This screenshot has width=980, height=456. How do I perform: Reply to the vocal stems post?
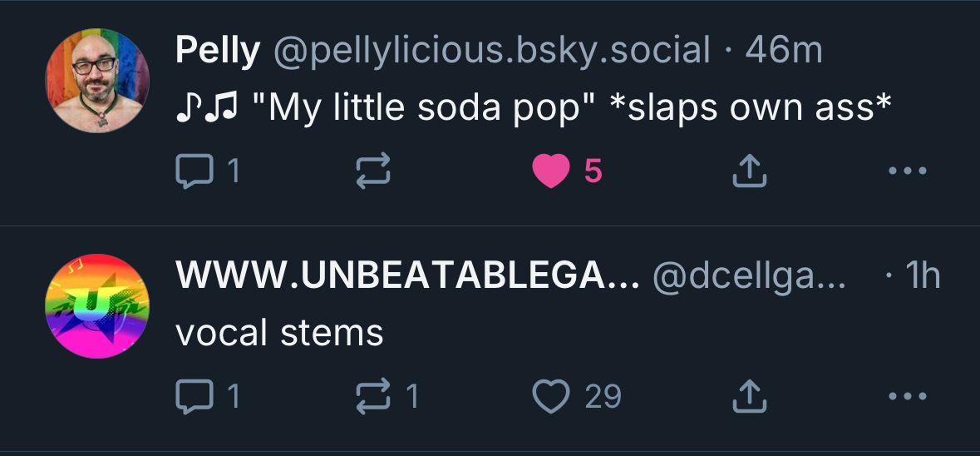click(193, 396)
